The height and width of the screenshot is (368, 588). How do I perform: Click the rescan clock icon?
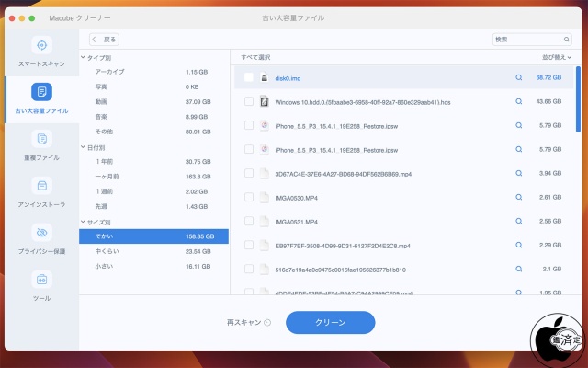click(267, 323)
